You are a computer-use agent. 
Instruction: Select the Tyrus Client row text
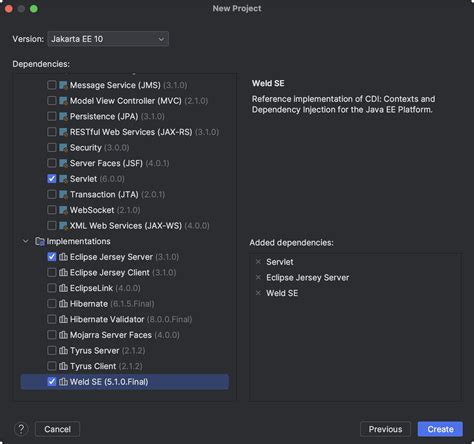tap(106, 366)
